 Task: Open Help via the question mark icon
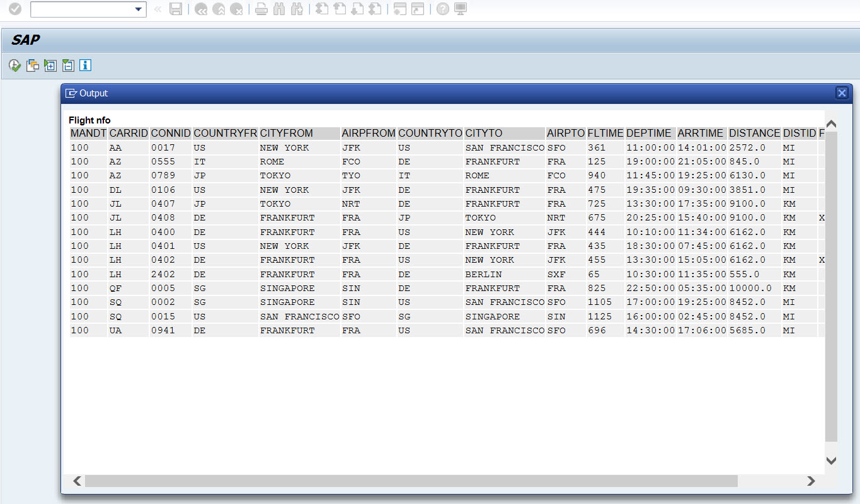pyautogui.click(x=442, y=9)
